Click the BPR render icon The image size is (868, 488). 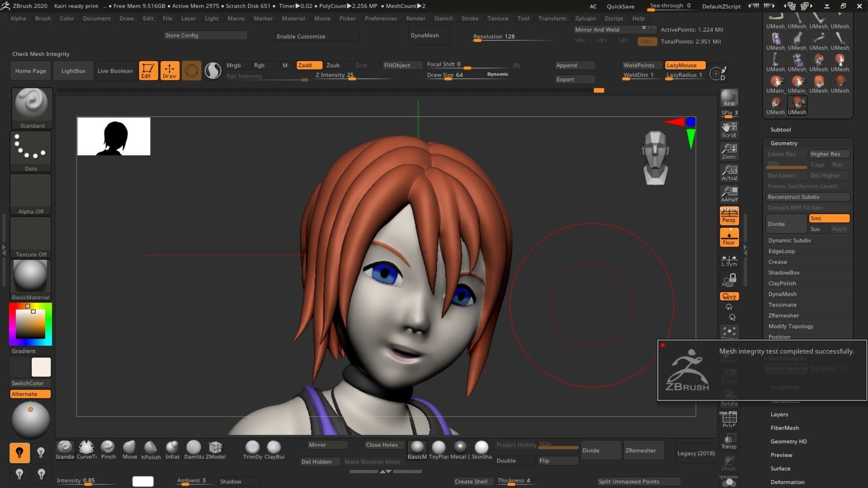coord(729,98)
